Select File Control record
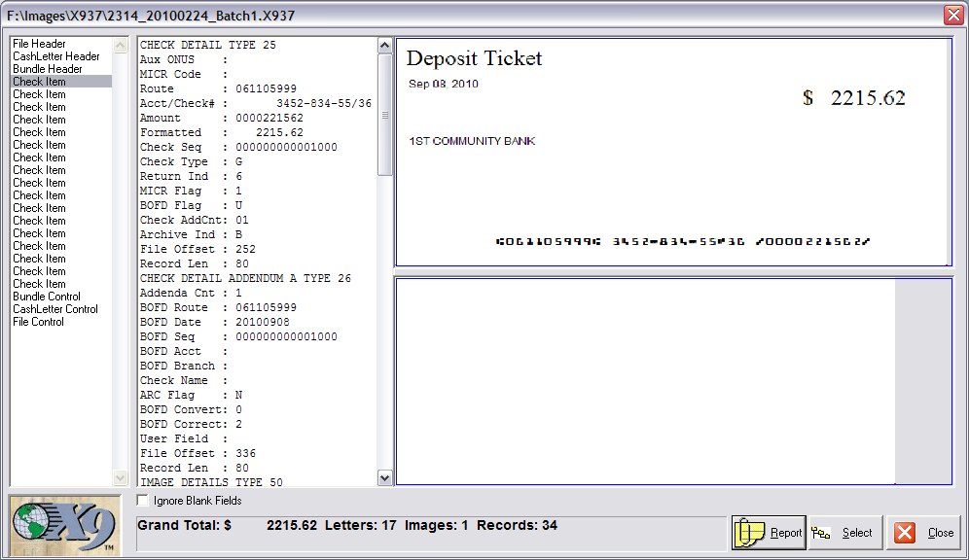969x560 pixels. pos(39,322)
